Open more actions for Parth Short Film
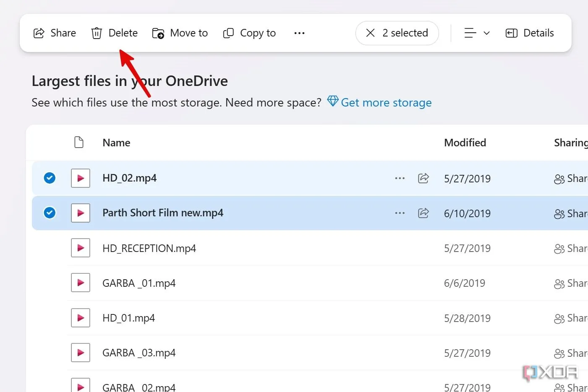 click(x=400, y=213)
